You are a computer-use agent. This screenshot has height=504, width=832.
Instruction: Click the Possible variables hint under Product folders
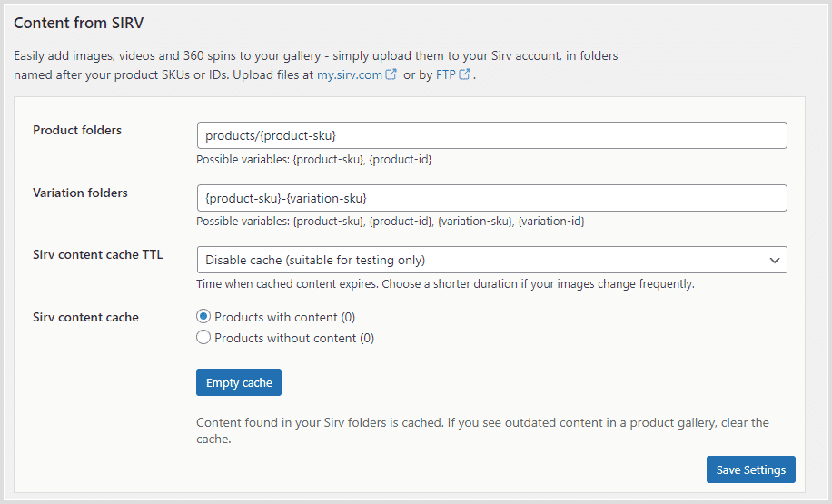[x=314, y=159]
